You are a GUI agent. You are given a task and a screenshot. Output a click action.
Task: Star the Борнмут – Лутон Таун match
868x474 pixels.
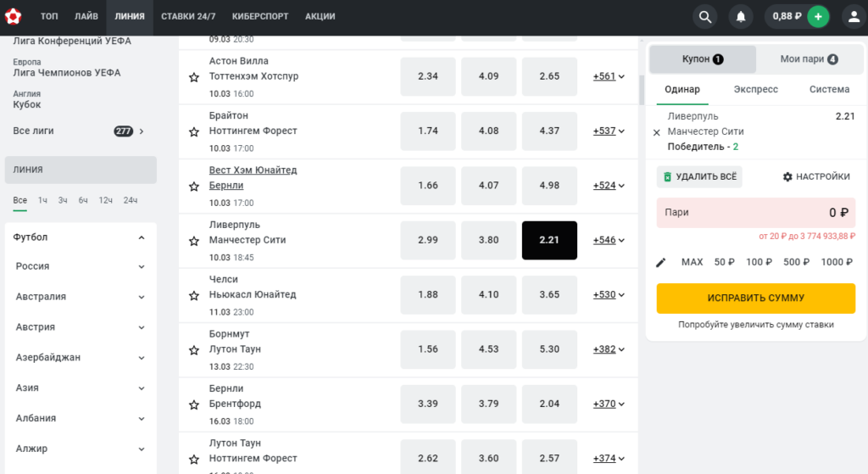point(194,350)
